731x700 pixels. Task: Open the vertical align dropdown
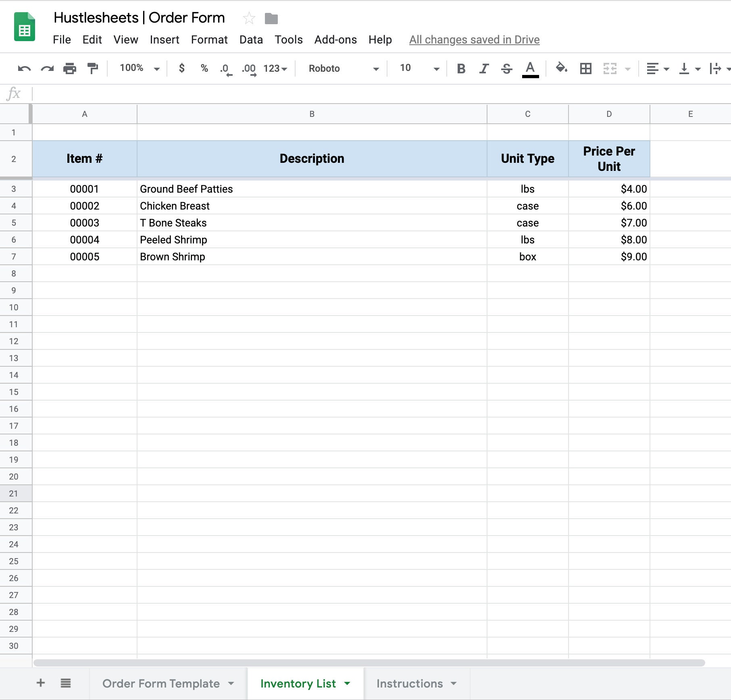click(690, 69)
